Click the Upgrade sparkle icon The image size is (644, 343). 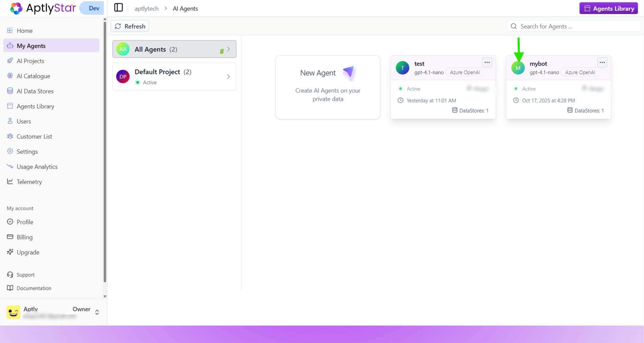click(10, 252)
